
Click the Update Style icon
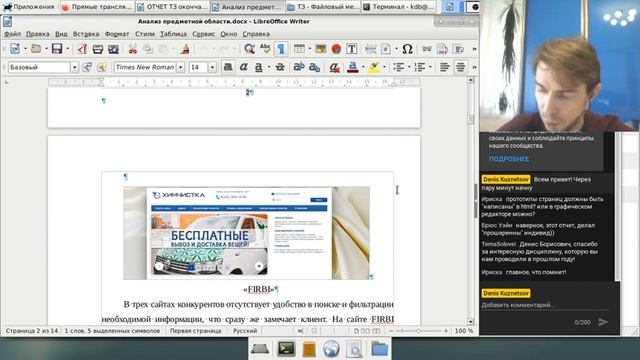(87, 67)
